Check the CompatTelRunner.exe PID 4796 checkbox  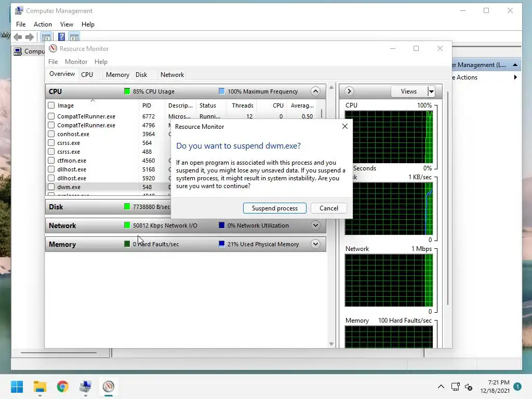(51, 125)
